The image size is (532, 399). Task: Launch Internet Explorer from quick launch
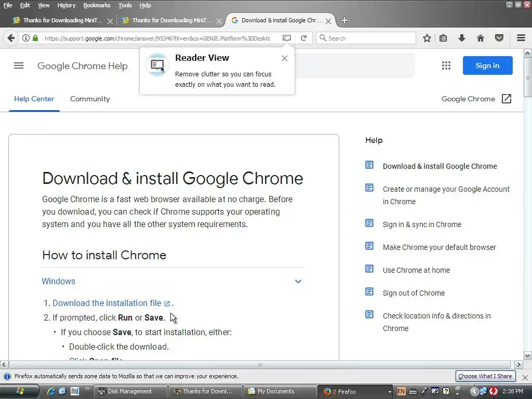tap(51, 391)
